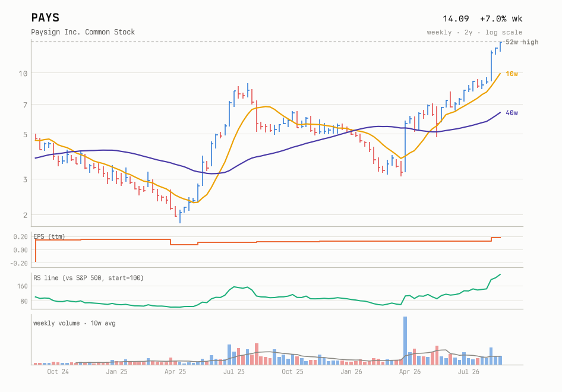562x392 pixels.
Task: Click the RS axis label 160
Action: 22,286
